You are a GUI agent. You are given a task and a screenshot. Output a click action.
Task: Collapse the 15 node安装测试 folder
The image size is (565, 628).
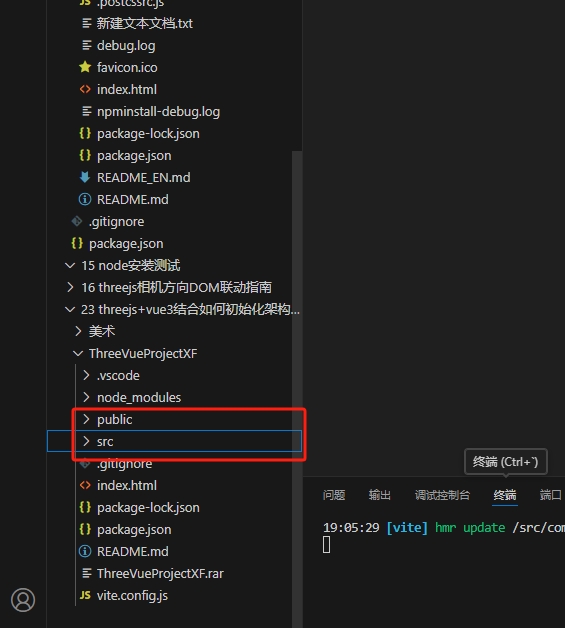point(70,265)
